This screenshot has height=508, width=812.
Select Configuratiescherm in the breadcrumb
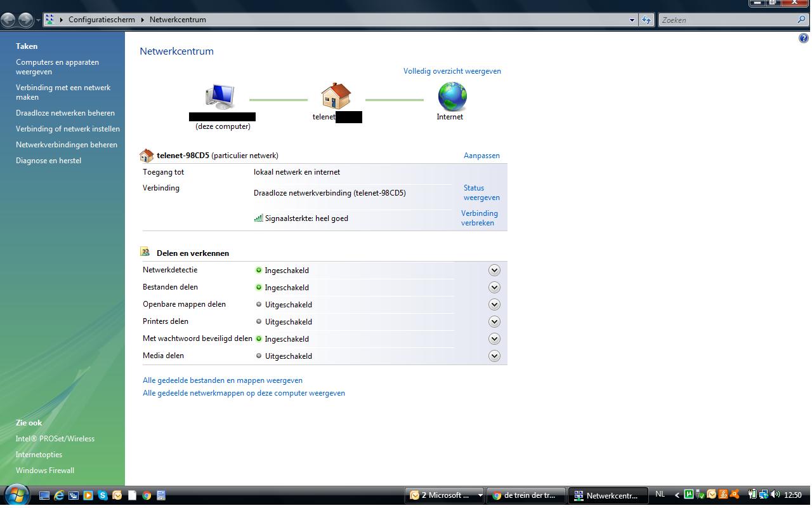click(x=101, y=20)
